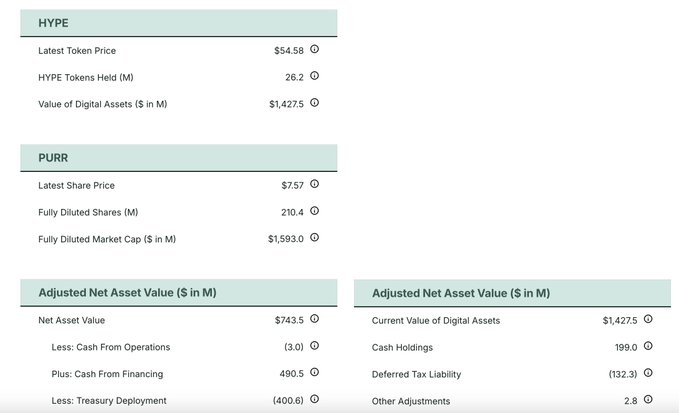The height and width of the screenshot is (413, 679).
Task: Click info icon beside Net Asset Value
Action: [x=314, y=319]
